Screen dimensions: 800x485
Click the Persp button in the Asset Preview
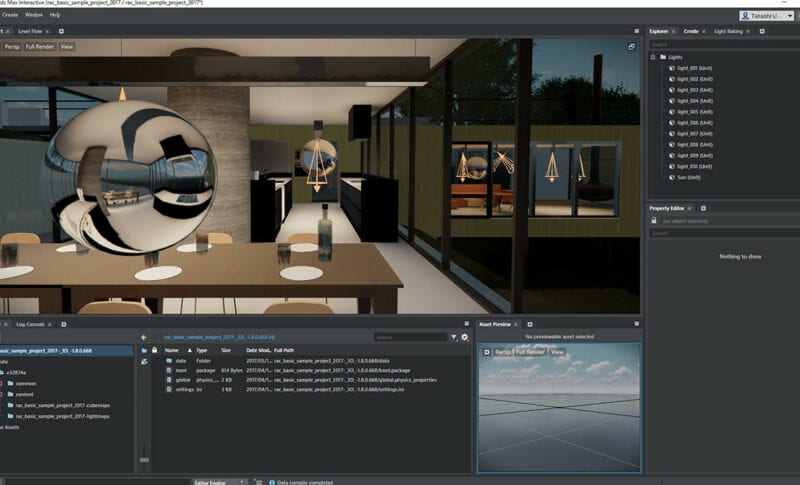502,352
